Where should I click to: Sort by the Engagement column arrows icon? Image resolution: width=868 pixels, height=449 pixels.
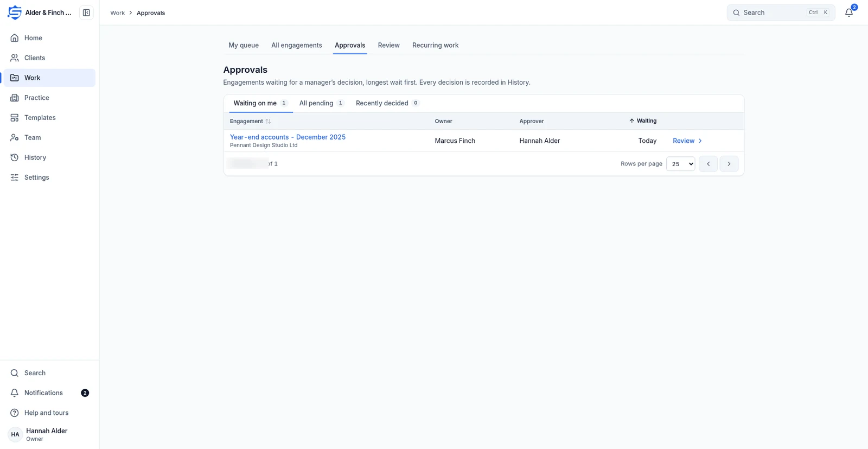(268, 121)
